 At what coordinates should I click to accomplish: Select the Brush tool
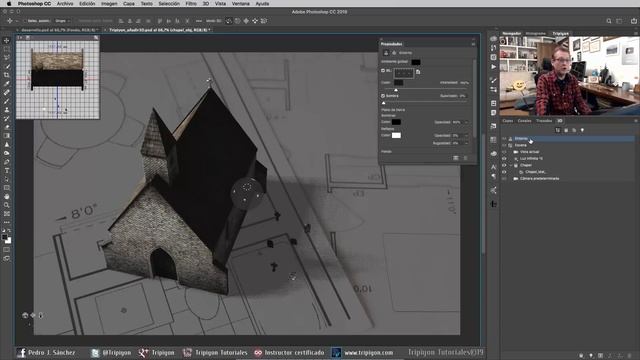pyautogui.click(x=7, y=101)
